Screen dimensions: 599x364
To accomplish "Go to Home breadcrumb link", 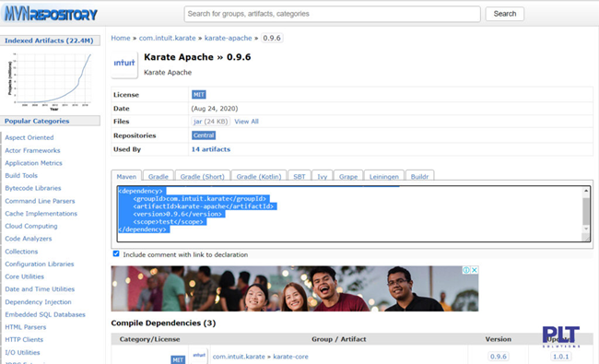I will click(121, 38).
